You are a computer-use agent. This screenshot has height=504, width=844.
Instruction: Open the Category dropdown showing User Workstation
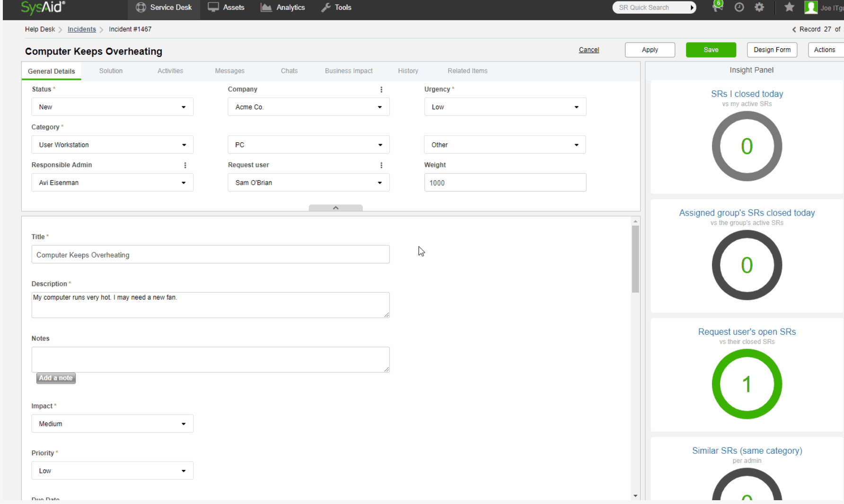pyautogui.click(x=113, y=145)
